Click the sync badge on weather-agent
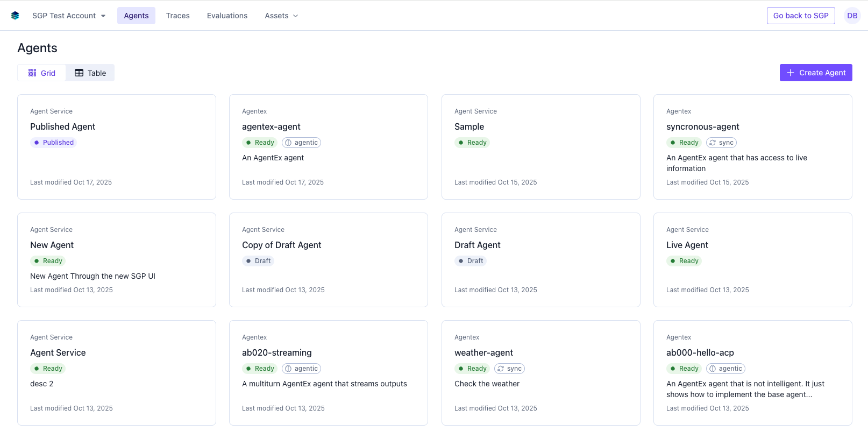 509,369
